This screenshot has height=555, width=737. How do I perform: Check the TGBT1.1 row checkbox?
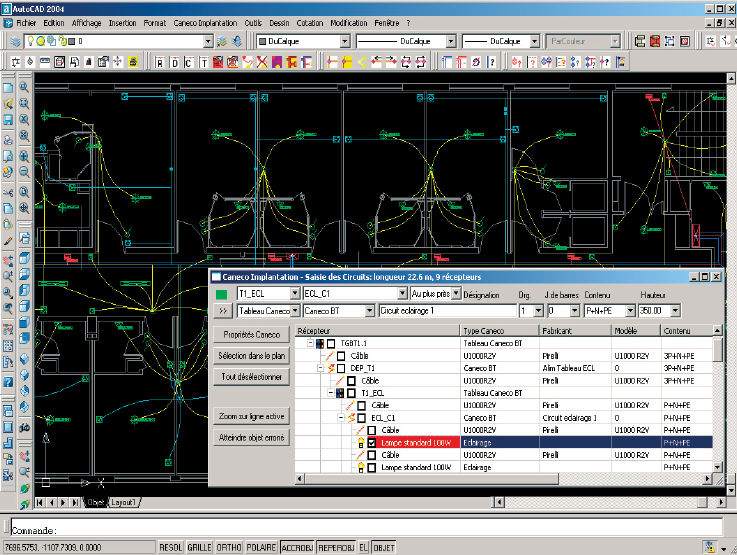pos(331,344)
